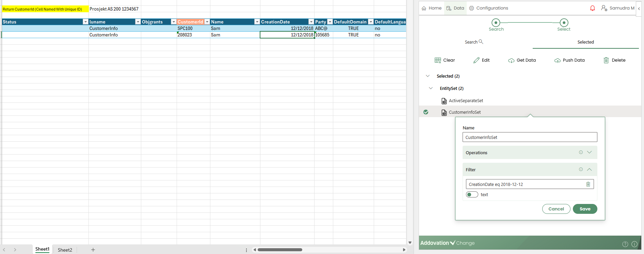The image size is (644, 254).
Task: Click the Save button
Action: [x=585, y=209]
